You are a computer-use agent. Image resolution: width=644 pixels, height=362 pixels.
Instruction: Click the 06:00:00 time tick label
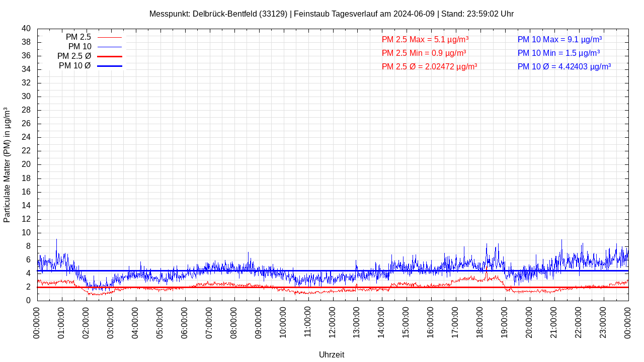pyautogui.click(x=185, y=322)
